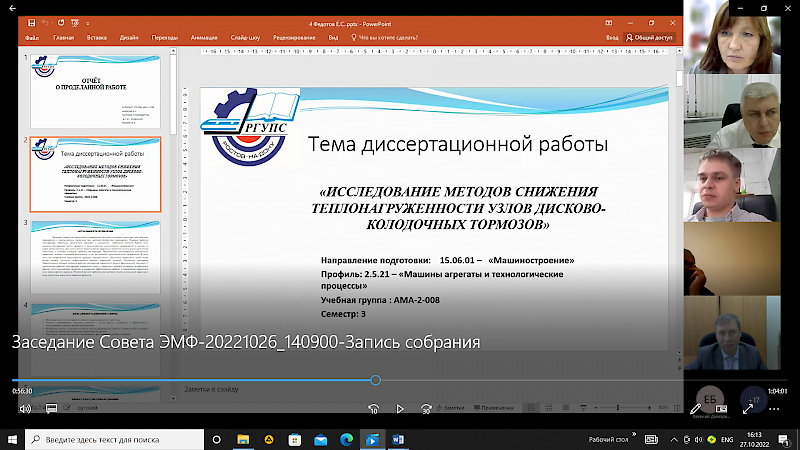Skip forward 30 seconds in the recording

click(427, 408)
